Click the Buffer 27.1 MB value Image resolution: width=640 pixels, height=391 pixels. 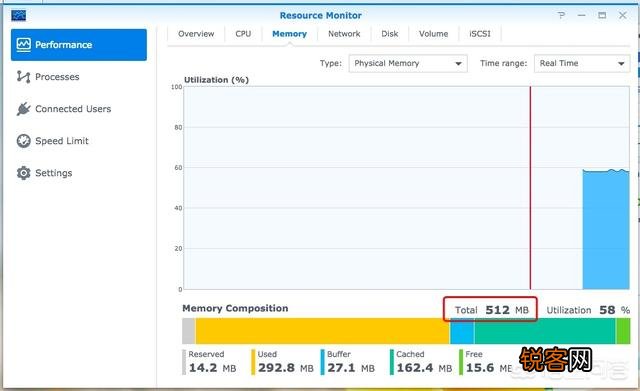tap(351, 368)
